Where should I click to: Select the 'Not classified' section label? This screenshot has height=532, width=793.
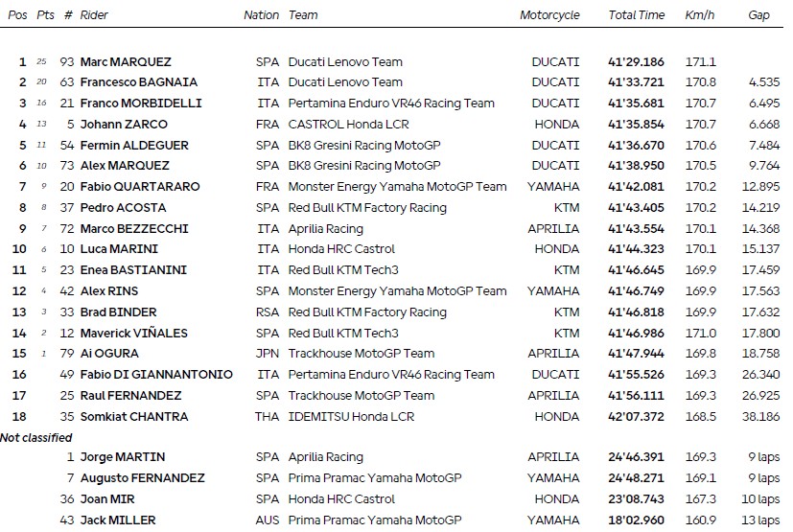click(36, 437)
